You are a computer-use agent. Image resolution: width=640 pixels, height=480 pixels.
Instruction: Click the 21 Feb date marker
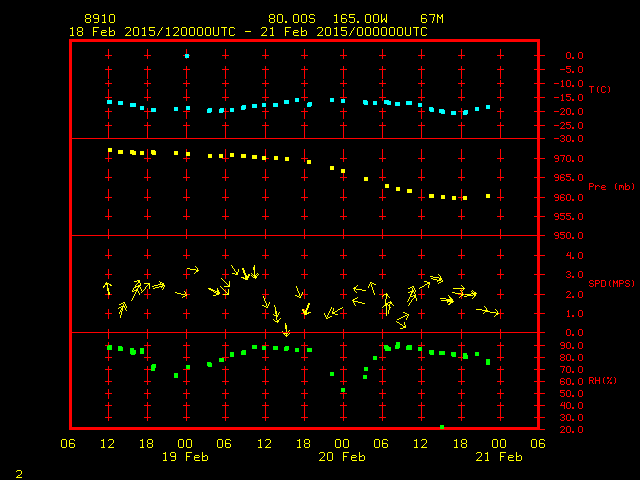(x=498, y=457)
